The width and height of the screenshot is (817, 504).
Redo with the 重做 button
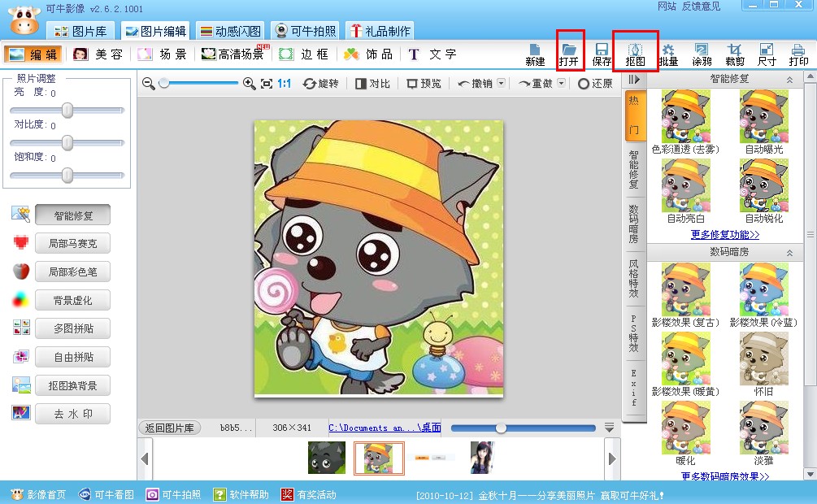tap(535, 84)
